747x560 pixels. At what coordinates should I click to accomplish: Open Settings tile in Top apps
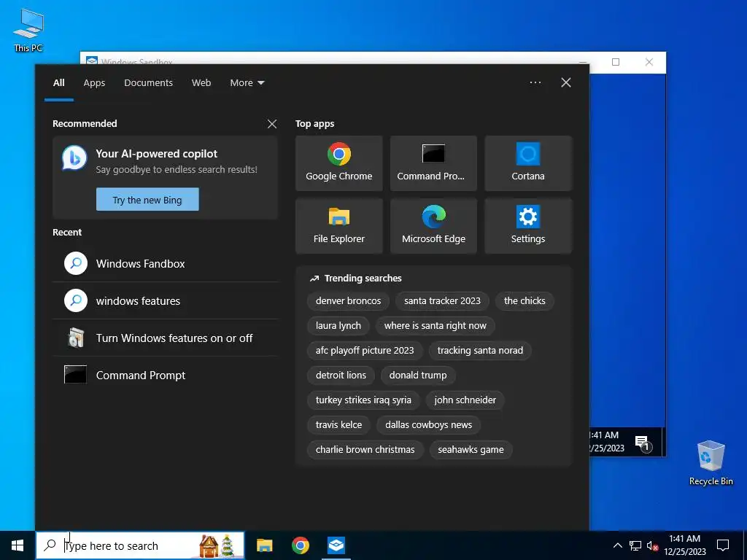[x=528, y=226]
